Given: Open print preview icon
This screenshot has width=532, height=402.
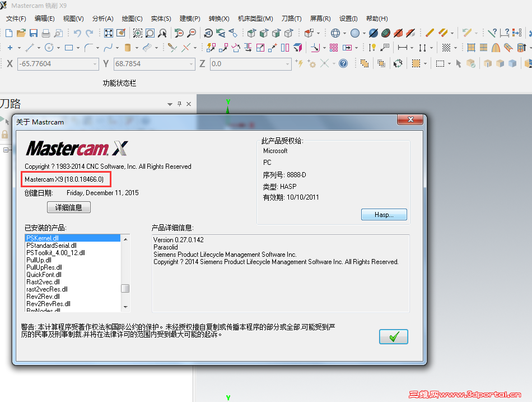Looking at the screenshot, I should (58, 33).
